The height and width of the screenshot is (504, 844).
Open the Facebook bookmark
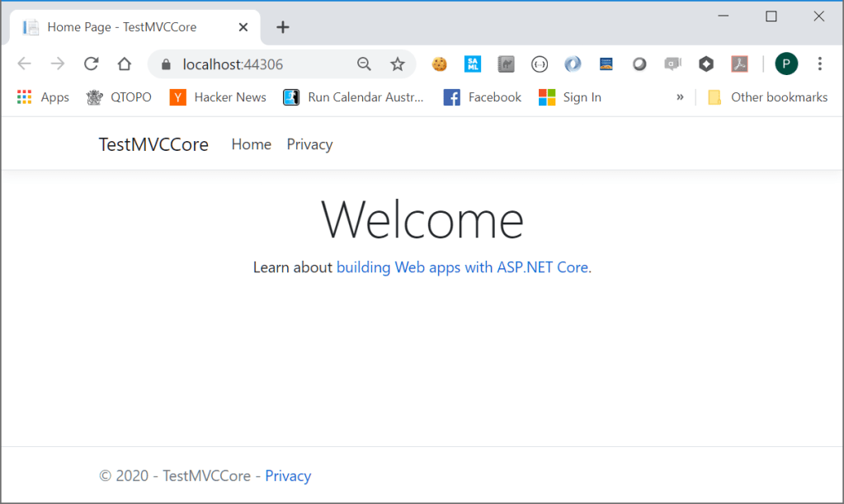(x=482, y=97)
